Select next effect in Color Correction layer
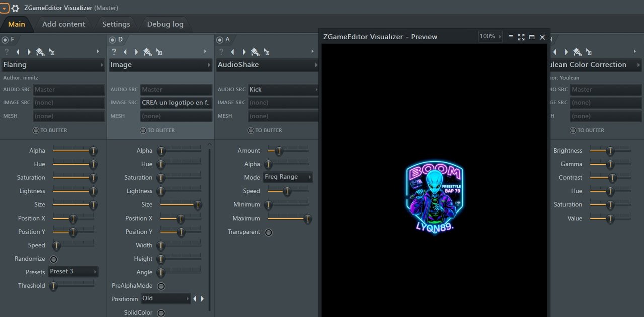The height and width of the screenshot is (317, 644). (566, 52)
